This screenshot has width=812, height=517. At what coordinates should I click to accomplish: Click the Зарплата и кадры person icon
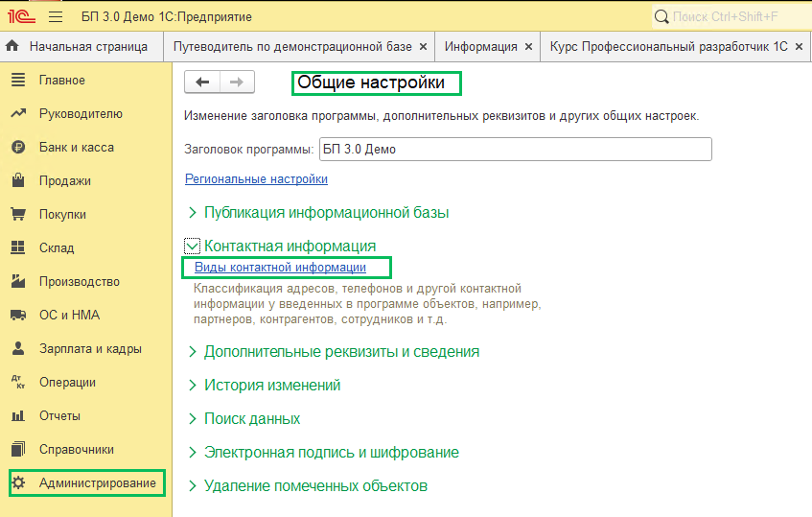click(x=18, y=348)
